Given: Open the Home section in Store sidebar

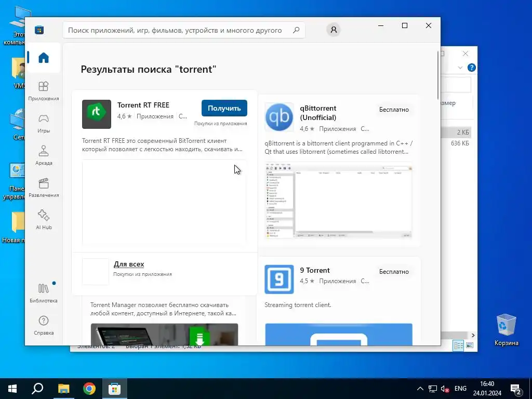Looking at the screenshot, I should (44, 58).
